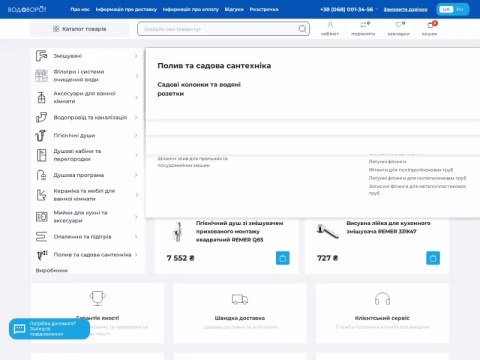This screenshot has width=480, height=360.
Task: Open REMER 331K47 spout thumbnail
Action: click(x=327, y=231)
